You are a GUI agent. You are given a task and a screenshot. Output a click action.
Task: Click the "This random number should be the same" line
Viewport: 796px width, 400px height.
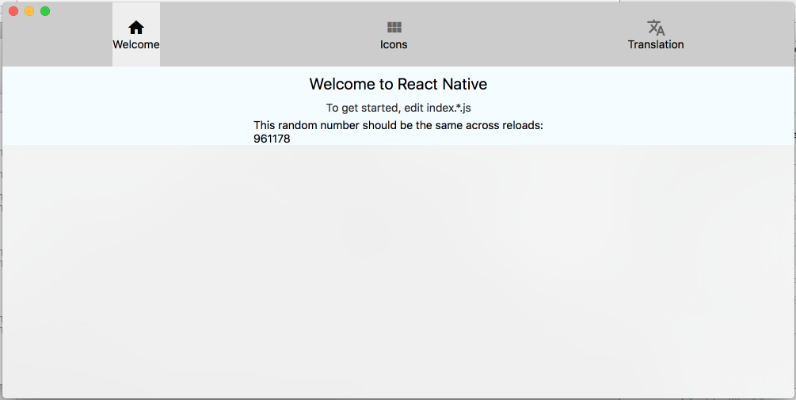[x=398, y=125]
